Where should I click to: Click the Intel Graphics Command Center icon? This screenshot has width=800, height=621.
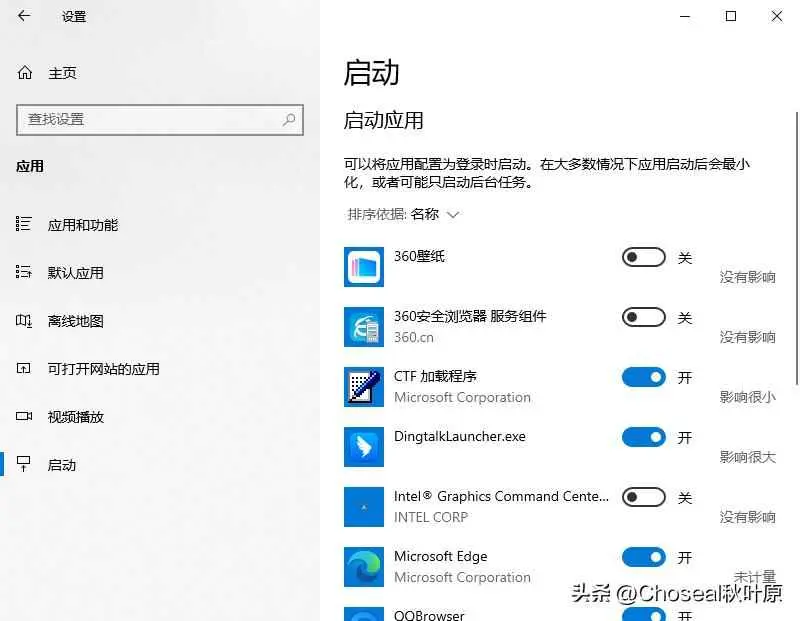point(364,507)
